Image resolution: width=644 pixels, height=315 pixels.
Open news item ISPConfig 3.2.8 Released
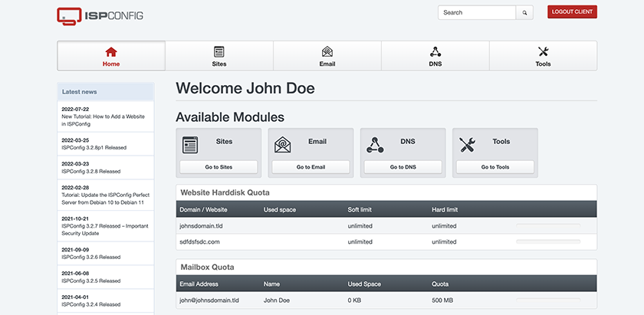(x=91, y=171)
